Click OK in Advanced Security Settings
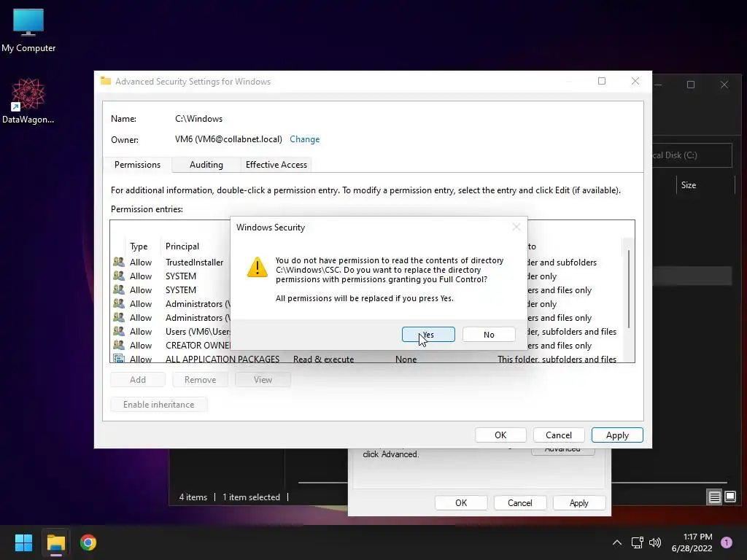Image resolution: width=747 pixels, height=560 pixels. coord(500,435)
